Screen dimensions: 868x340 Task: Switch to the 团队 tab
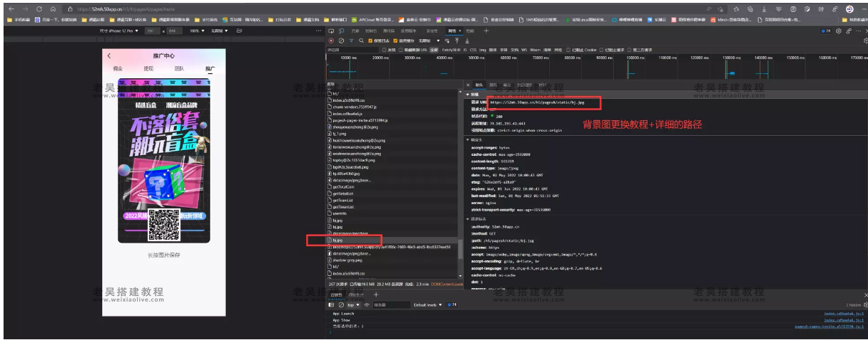point(179,69)
